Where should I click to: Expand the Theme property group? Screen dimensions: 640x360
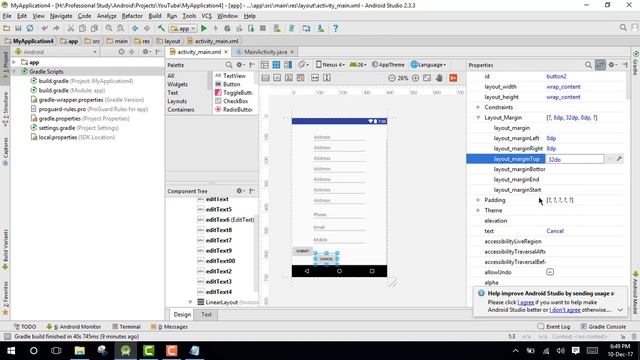click(478, 210)
